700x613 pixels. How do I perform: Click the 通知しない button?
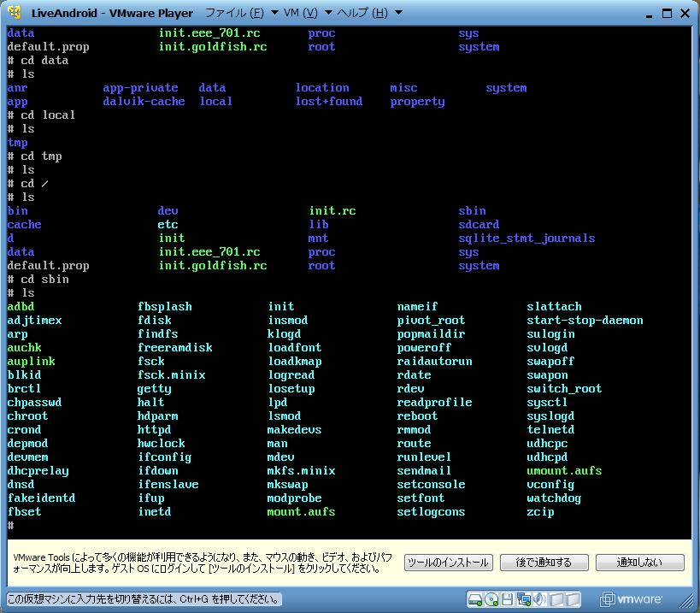point(639,563)
